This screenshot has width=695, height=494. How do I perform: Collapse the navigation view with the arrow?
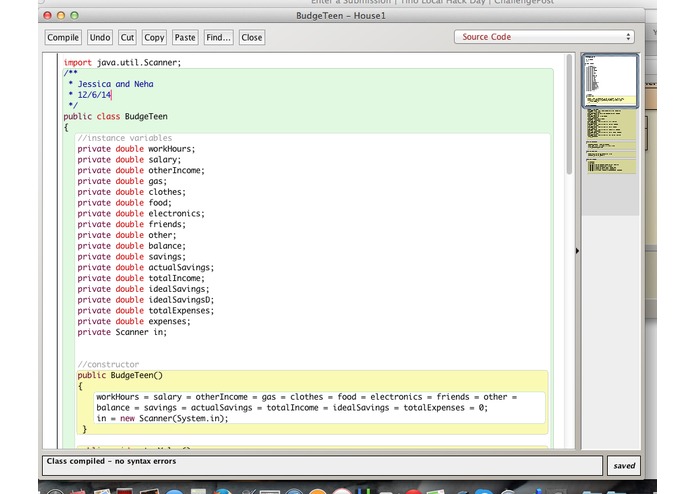tap(577, 251)
